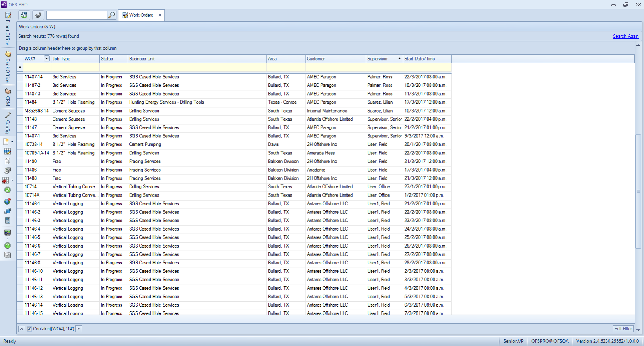644x346 pixels.
Task: Sort by the Customer column header
Action: click(x=336, y=59)
